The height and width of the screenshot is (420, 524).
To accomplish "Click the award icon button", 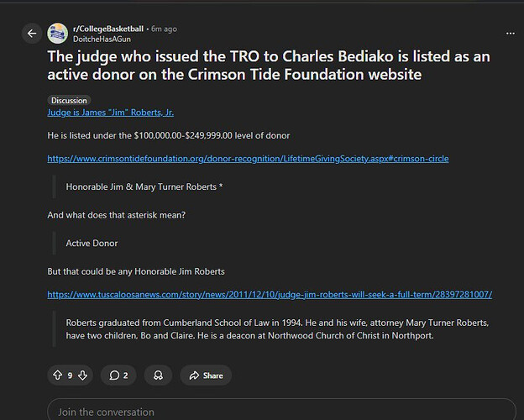I will (159, 375).
